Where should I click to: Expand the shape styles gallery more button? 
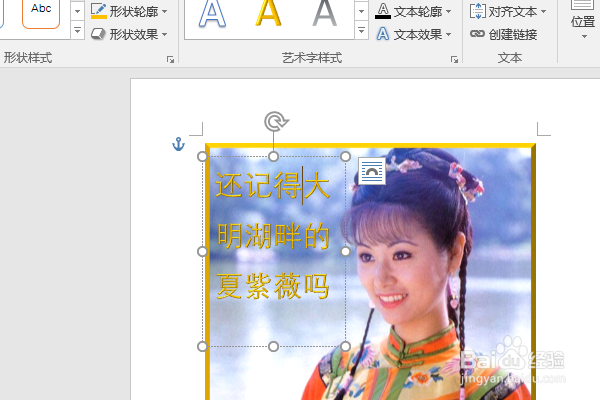pos(77,30)
